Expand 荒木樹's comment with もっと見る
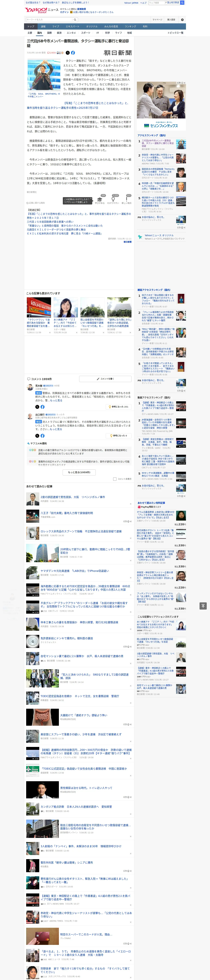 (56, 401)
